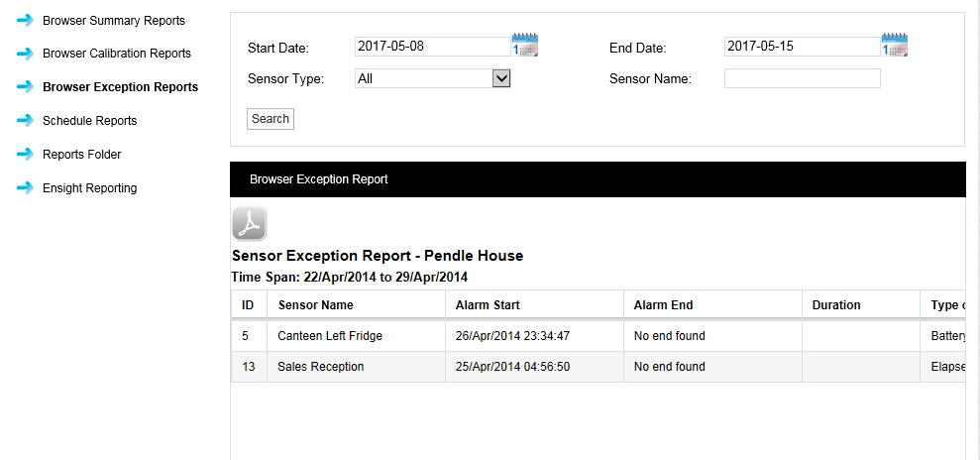Open the End Date calendar picker
Screen dimensions: 980x460
894,46
